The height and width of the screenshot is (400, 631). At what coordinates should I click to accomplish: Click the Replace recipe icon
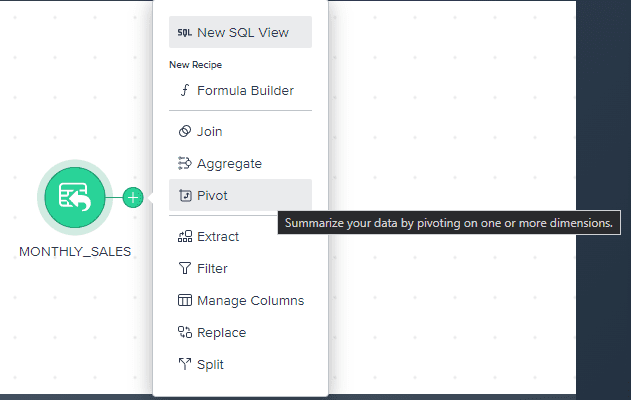pos(185,332)
